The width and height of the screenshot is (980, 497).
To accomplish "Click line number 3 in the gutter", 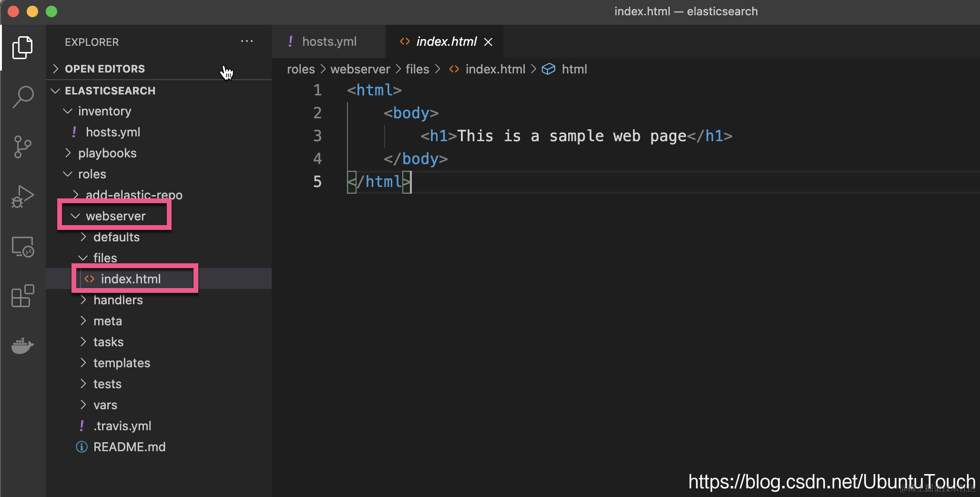I will tap(317, 136).
